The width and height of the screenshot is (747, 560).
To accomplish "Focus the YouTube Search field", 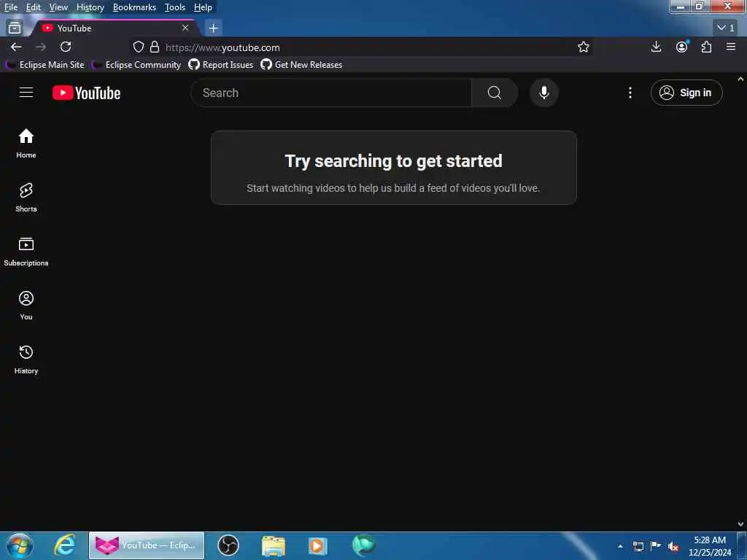I will click(331, 93).
